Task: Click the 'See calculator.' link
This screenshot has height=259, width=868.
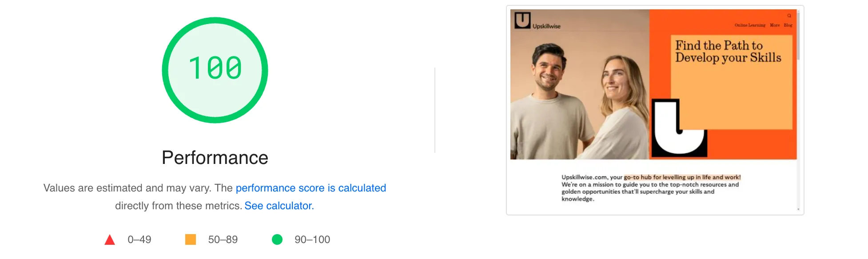Action: click(279, 206)
